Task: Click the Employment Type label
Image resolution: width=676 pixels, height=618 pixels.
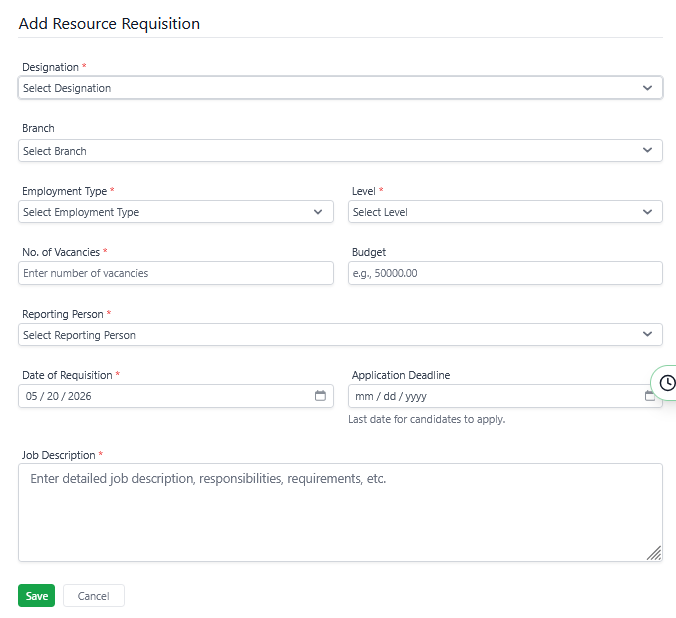Action: (65, 191)
